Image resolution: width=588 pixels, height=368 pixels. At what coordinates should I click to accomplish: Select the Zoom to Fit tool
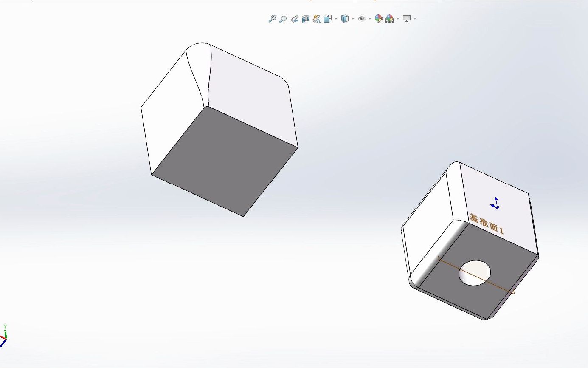coord(273,19)
